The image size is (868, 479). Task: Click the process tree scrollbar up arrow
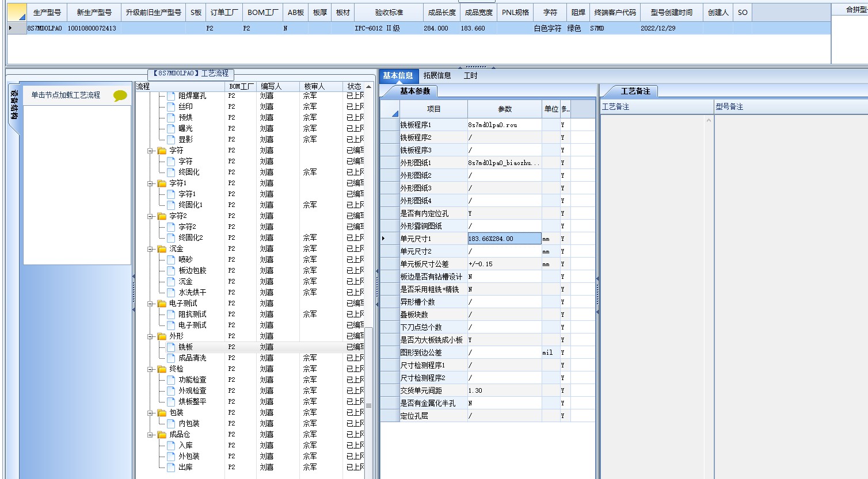coord(368,86)
